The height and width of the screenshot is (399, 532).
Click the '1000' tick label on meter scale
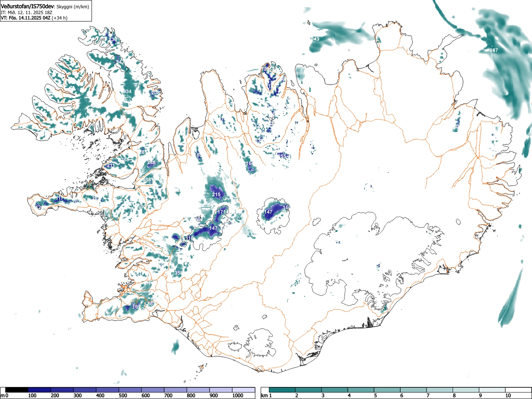[238, 396]
